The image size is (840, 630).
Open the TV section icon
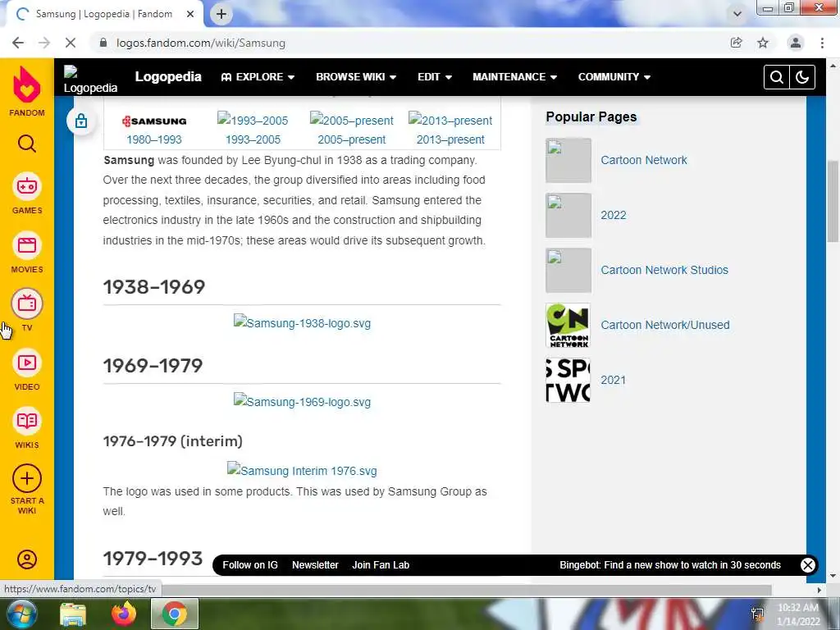coord(27,304)
